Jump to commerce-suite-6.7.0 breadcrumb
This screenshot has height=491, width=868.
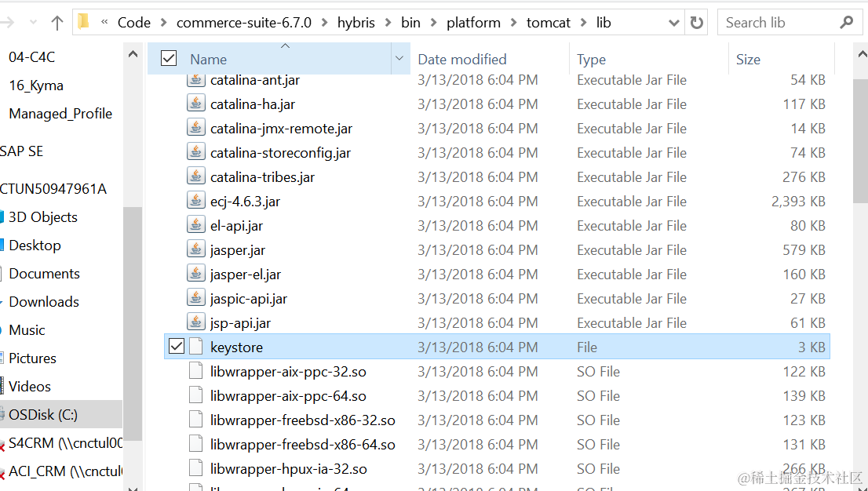coord(243,23)
